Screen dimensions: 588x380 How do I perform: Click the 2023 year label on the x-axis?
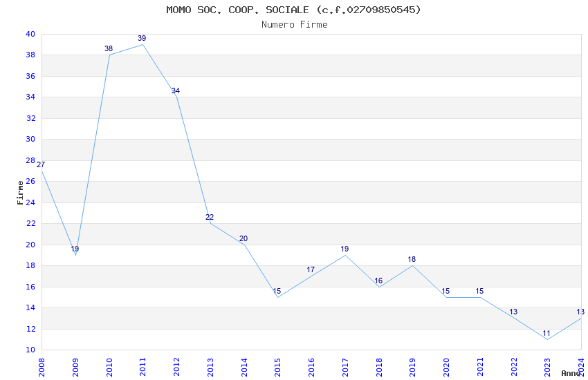click(548, 367)
